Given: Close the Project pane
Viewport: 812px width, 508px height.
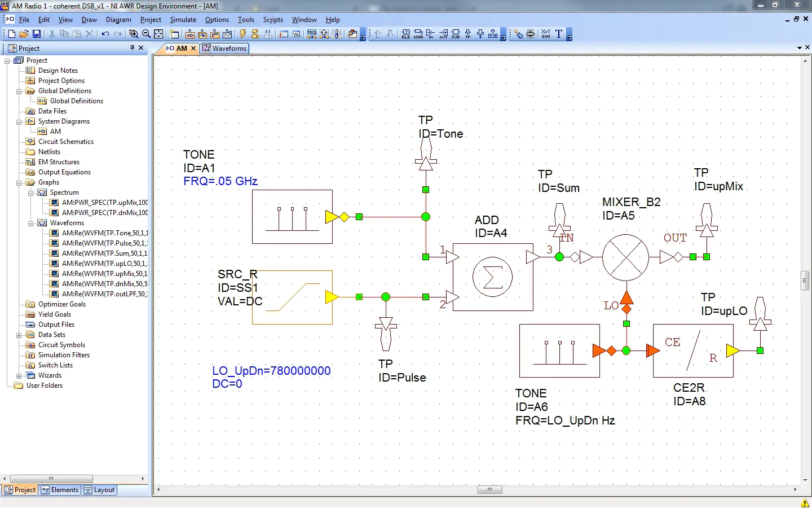Looking at the screenshot, I should (x=141, y=48).
